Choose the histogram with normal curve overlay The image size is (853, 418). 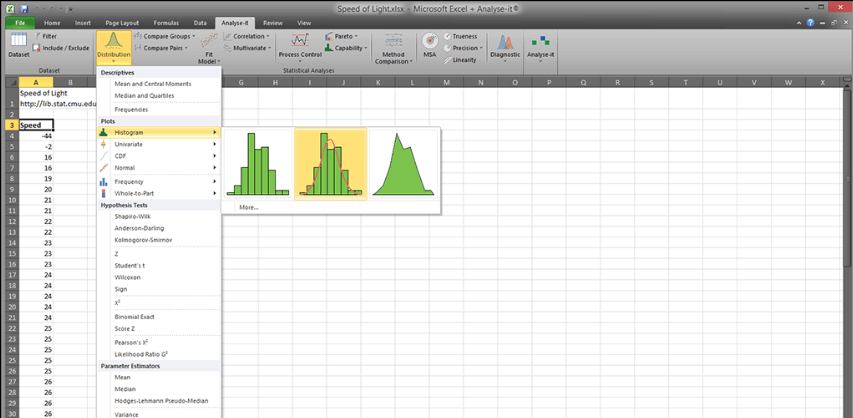[330, 164]
